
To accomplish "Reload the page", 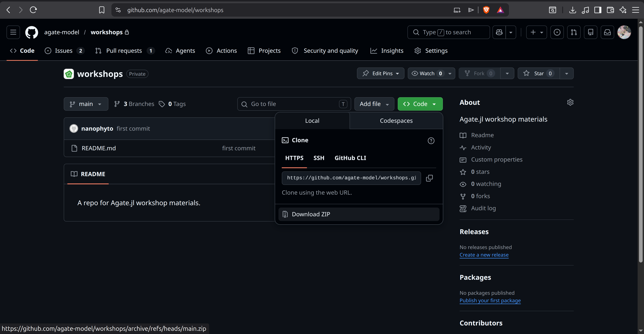I will [33, 10].
